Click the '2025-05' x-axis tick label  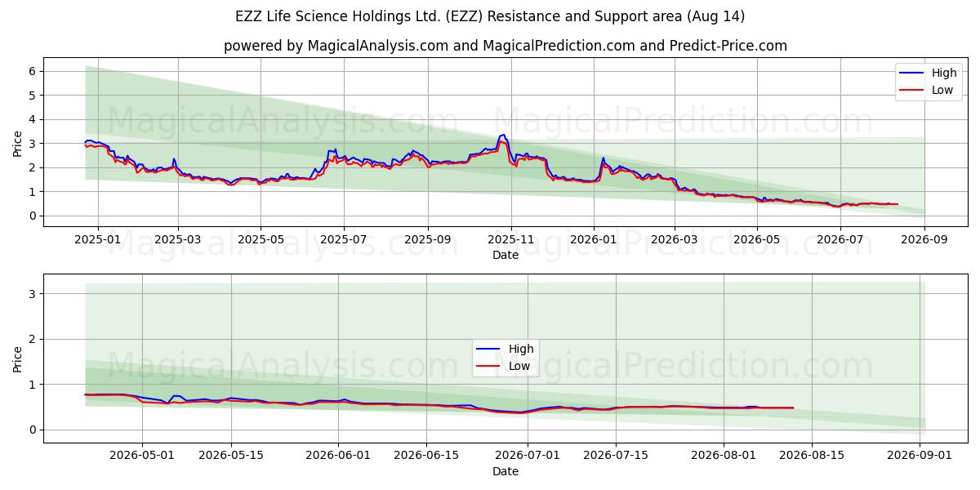261,239
